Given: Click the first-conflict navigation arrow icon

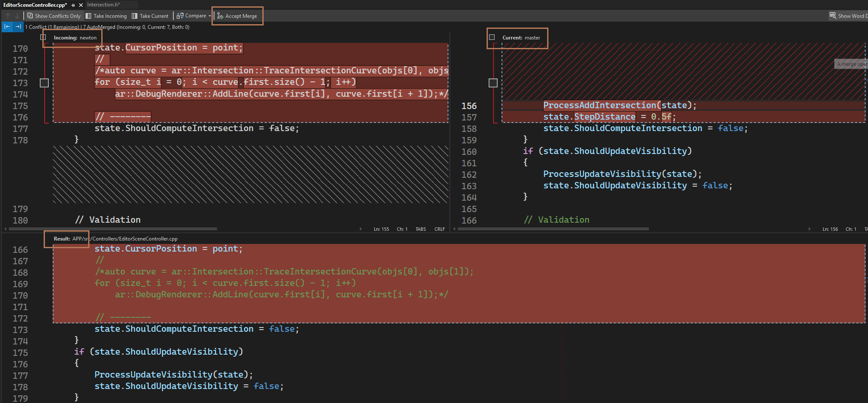Looking at the screenshot, I should (x=7, y=27).
